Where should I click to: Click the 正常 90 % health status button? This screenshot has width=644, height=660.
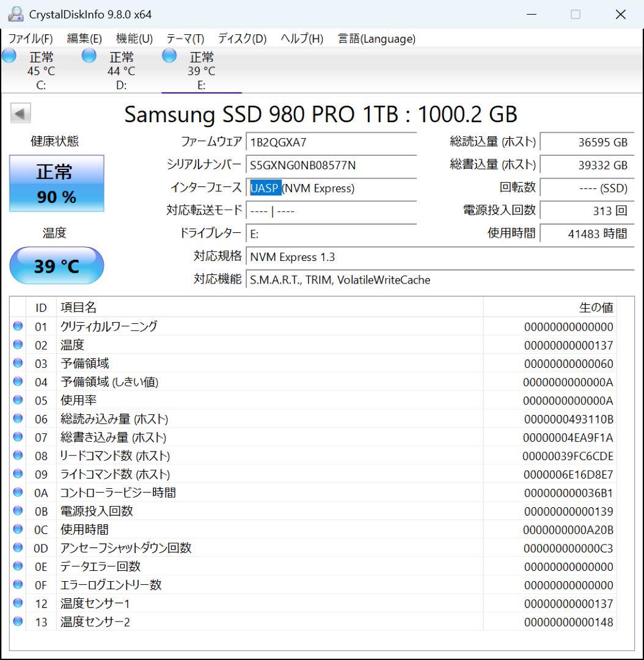pos(57,183)
